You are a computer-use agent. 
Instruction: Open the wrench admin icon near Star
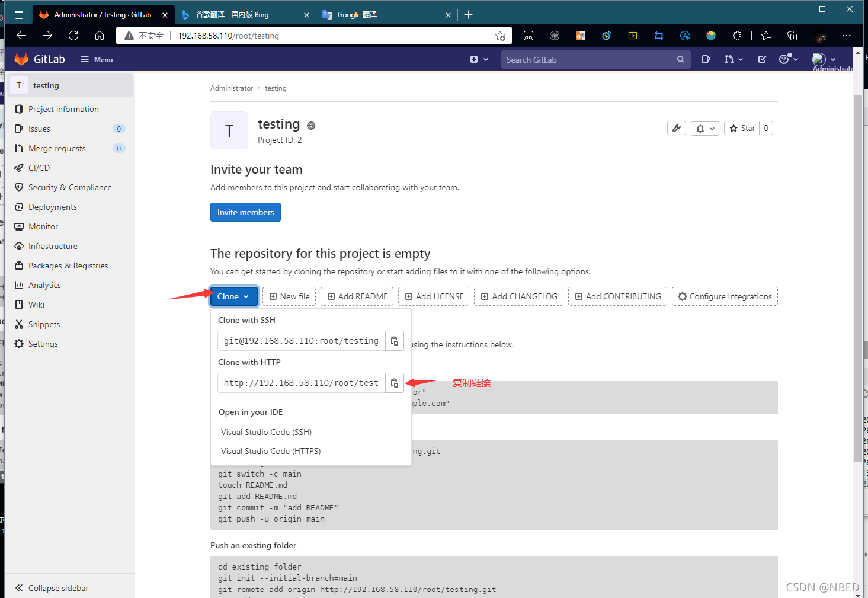tap(676, 128)
